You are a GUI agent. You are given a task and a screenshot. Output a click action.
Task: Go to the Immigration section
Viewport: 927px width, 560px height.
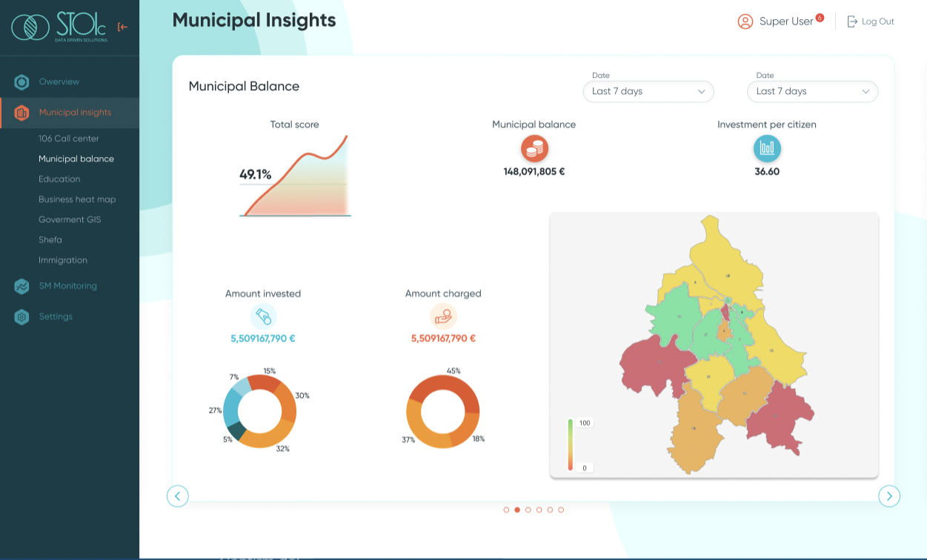(63, 260)
